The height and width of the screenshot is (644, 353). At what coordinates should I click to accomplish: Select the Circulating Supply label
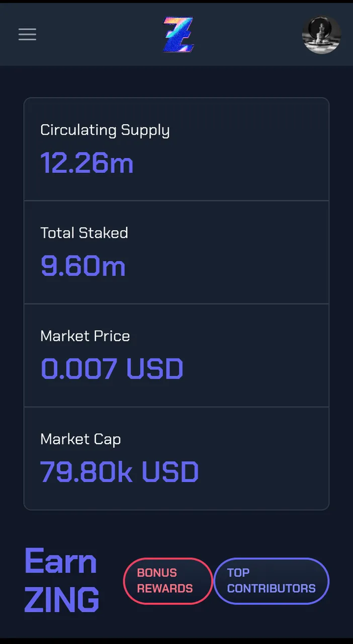[105, 130]
